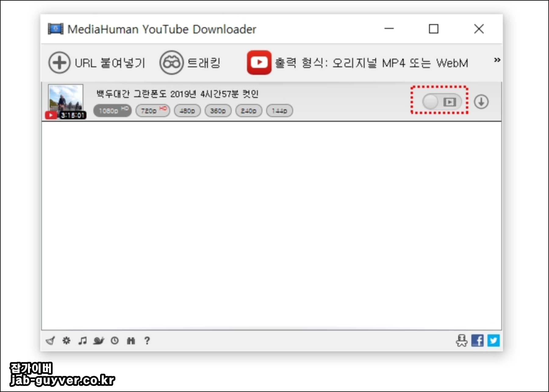This screenshot has height=392, width=549.
Task: Open the clock history icon
Action: (x=115, y=340)
